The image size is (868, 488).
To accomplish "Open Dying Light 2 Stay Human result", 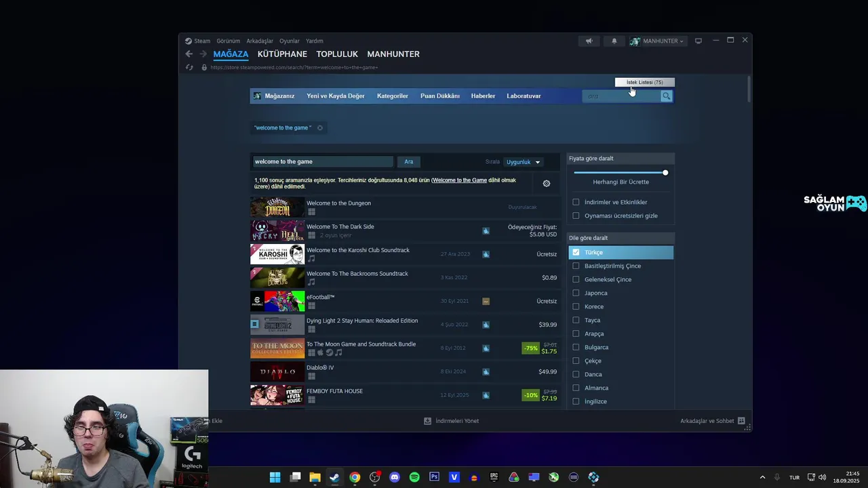I will 405,325.
